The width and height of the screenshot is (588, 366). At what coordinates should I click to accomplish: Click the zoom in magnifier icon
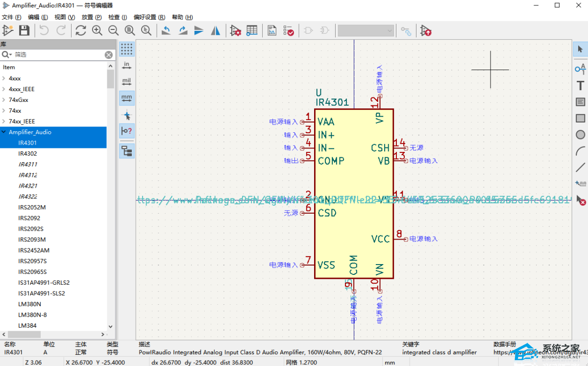97,31
